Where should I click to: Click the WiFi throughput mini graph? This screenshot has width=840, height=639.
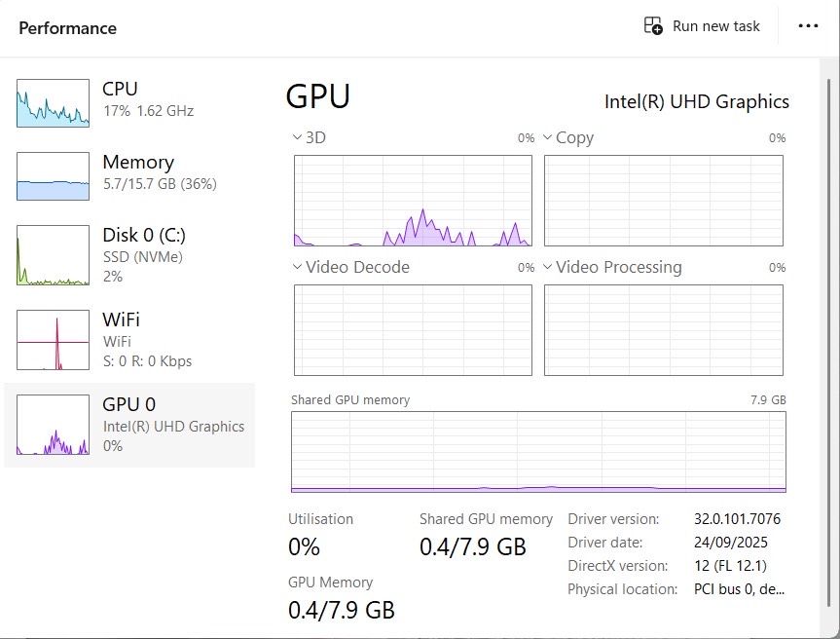(x=53, y=340)
